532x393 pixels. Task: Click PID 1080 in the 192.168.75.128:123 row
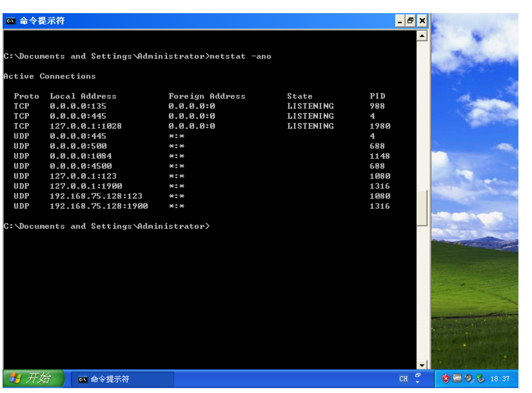[380, 196]
